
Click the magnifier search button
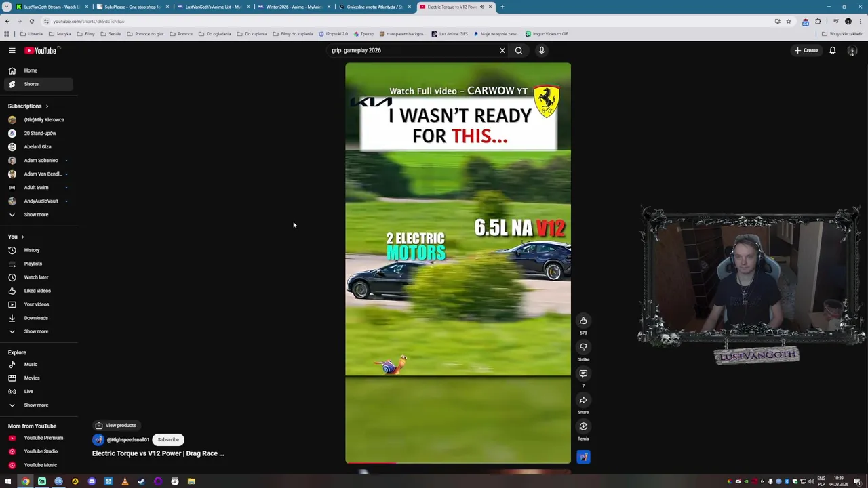pos(519,50)
